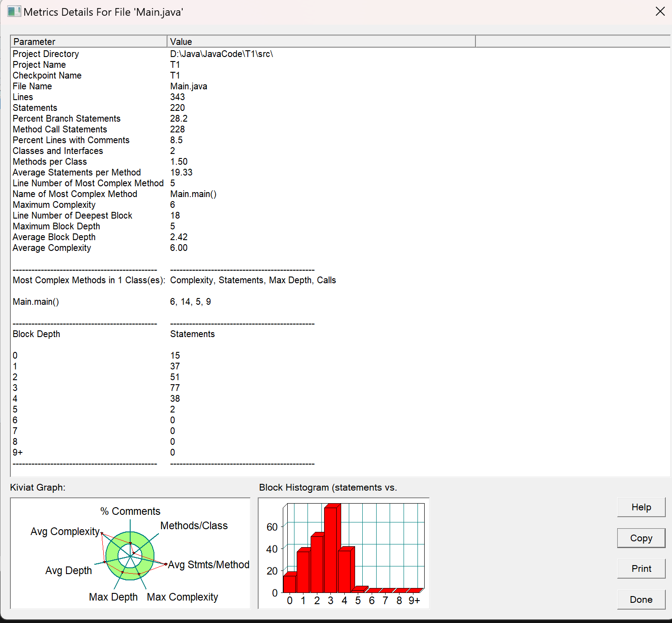Viewport: 672px width, 623px height.
Task: Click statements count 51 for depth 2
Action: (175, 377)
